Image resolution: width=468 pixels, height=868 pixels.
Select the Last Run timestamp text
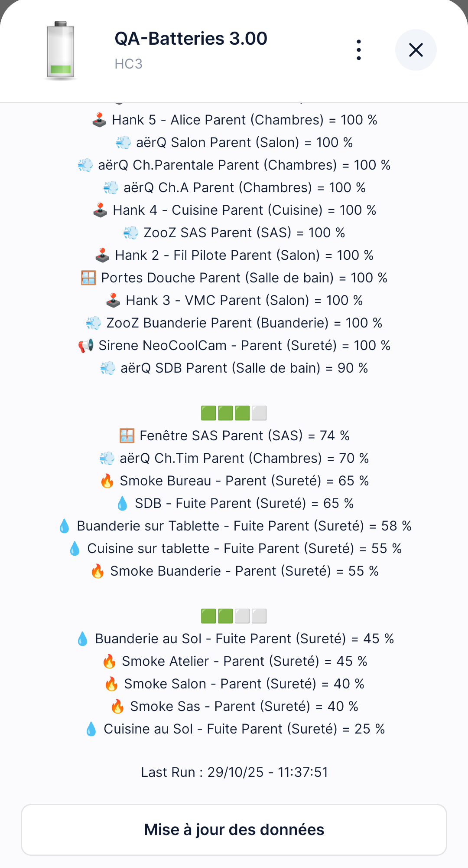[x=234, y=773]
